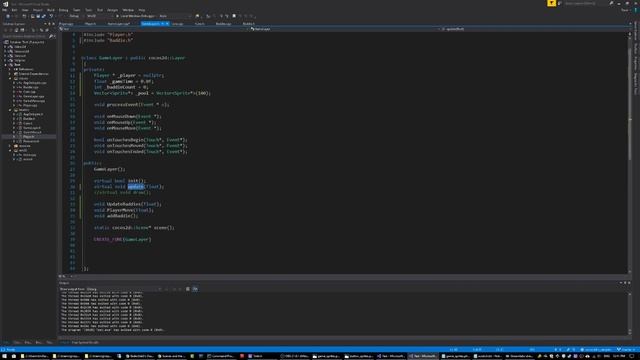
Task: Switch to the GameLayer.cpp editor tab
Action: (118, 24)
